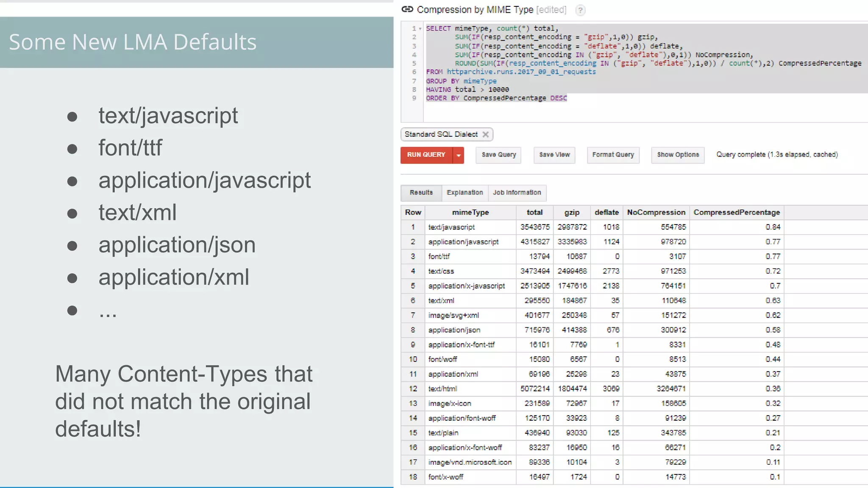Click Save Query button
868x488 pixels.
pyautogui.click(x=499, y=155)
